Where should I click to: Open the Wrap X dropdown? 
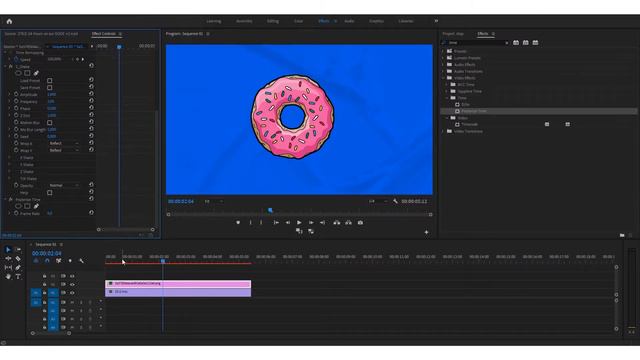click(x=64, y=143)
